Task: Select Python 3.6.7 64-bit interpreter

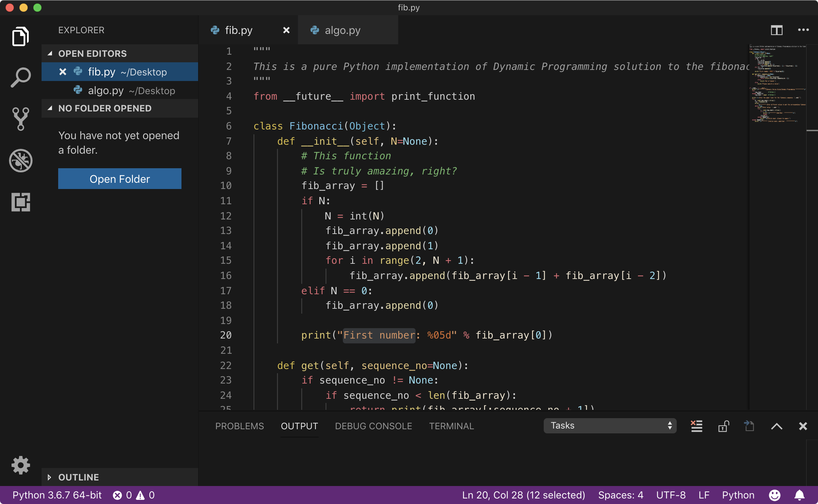Action: tap(57, 495)
